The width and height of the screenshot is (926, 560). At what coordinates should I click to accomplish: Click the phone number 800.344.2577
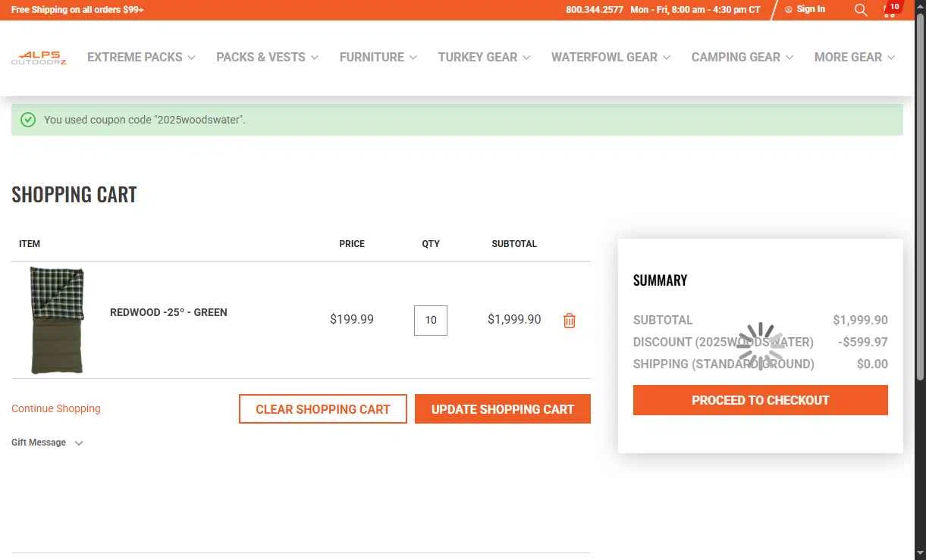click(x=595, y=10)
